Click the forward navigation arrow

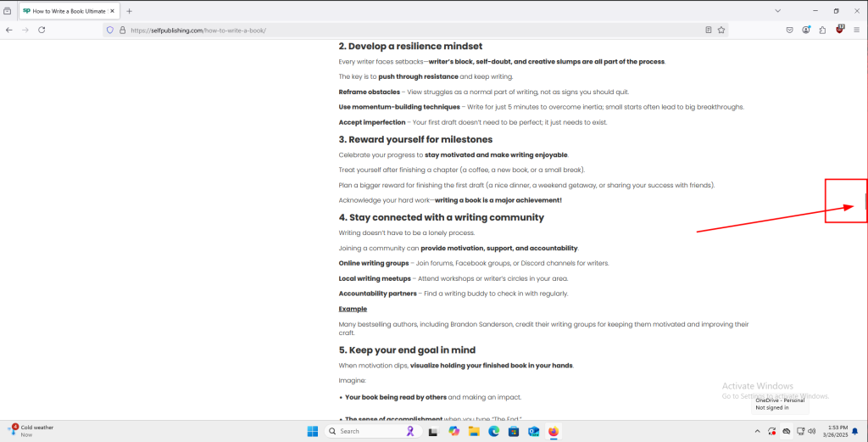tap(25, 30)
